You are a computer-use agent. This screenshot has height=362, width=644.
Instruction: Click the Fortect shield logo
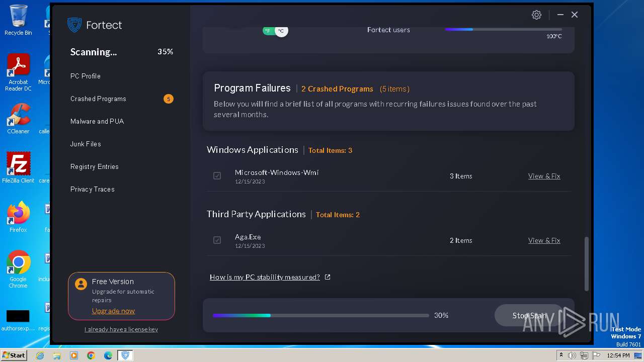[74, 25]
